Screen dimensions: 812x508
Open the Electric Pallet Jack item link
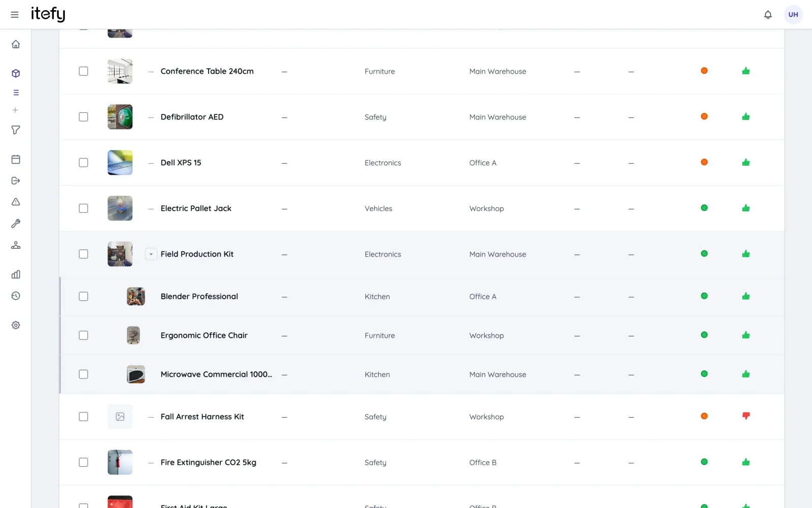(x=196, y=208)
